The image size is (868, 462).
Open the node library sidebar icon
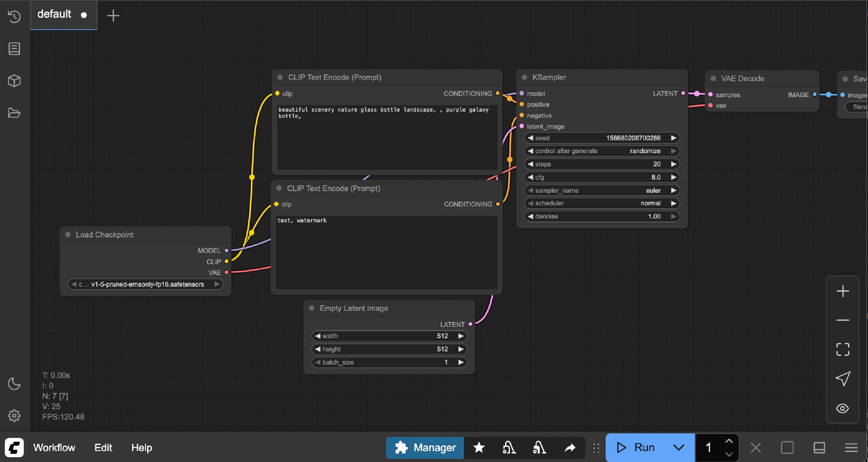(x=14, y=49)
